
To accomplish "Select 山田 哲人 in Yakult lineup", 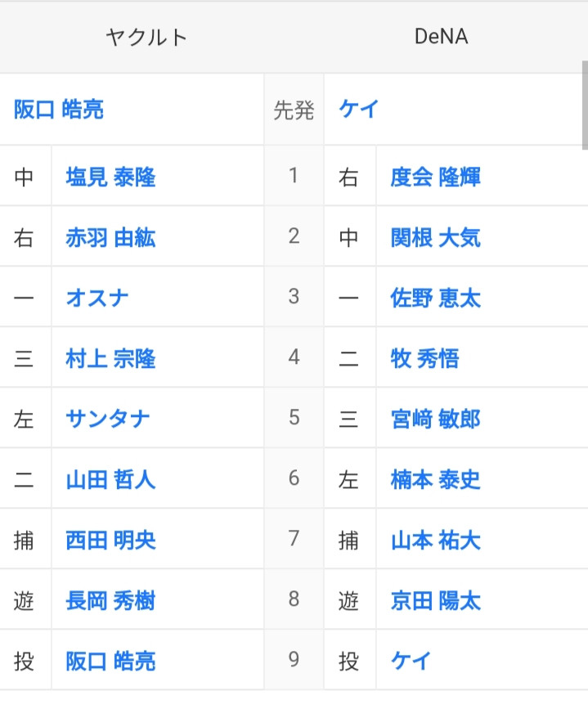I will point(111,479).
